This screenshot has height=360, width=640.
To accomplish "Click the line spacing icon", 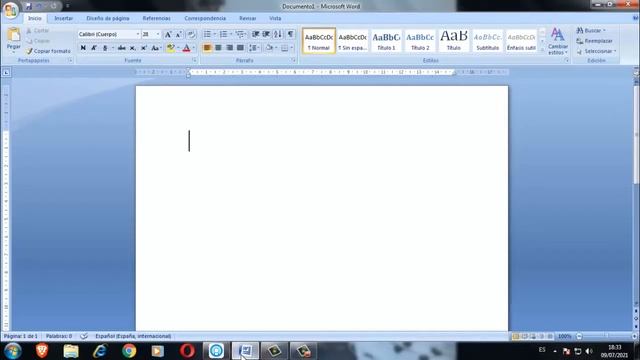I will pos(253,48).
